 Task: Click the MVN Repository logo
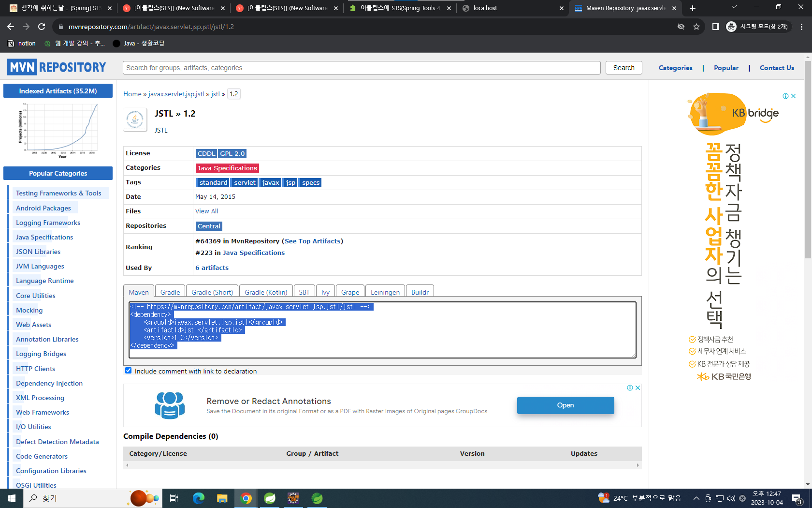coord(57,67)
